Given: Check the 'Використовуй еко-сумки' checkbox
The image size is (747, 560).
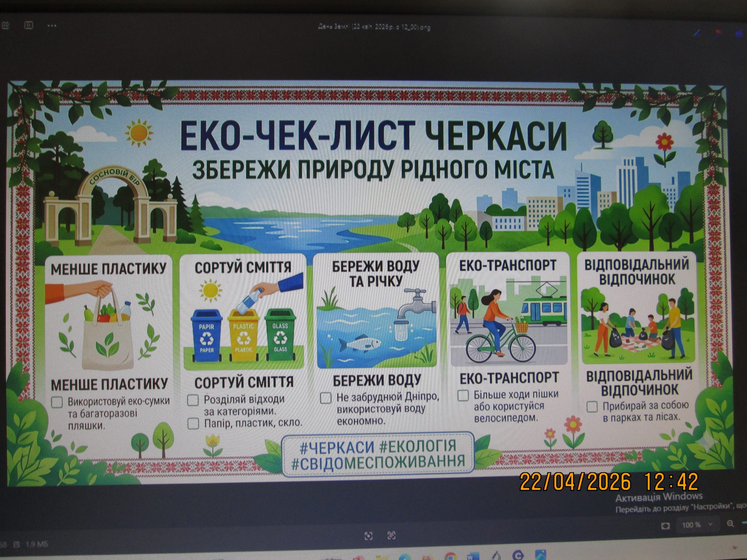Looking at the screenshot, I should (57, 402).
